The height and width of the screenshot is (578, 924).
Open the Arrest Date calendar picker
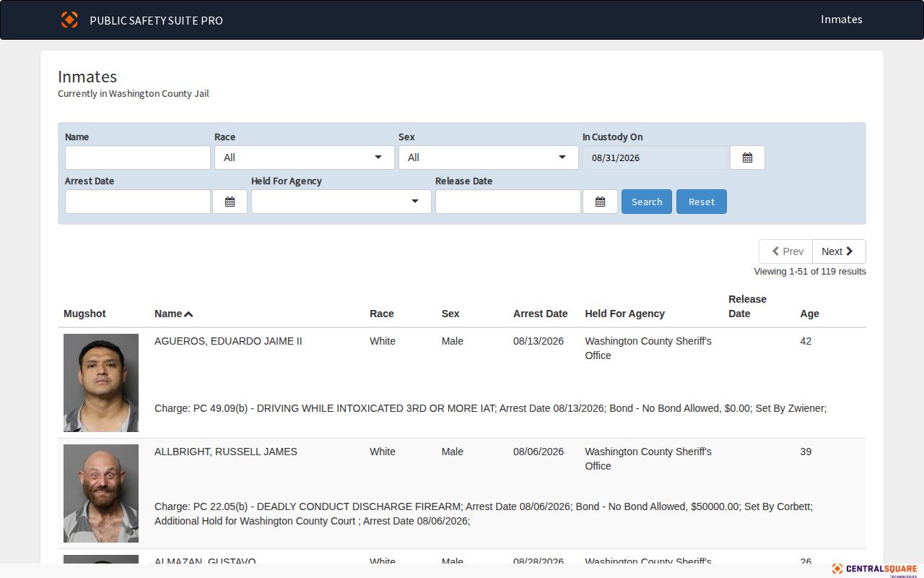[x=230, y=202]
